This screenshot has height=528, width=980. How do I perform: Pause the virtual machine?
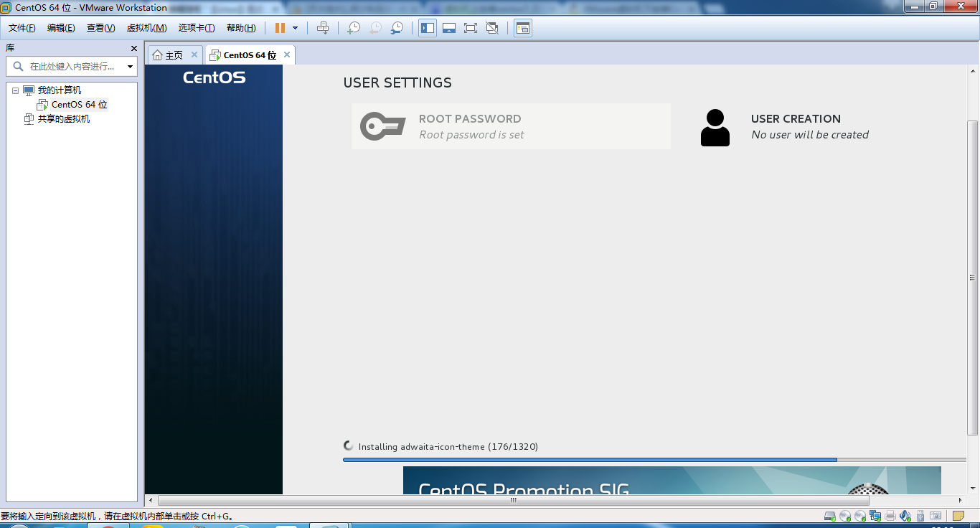[280, 28]
